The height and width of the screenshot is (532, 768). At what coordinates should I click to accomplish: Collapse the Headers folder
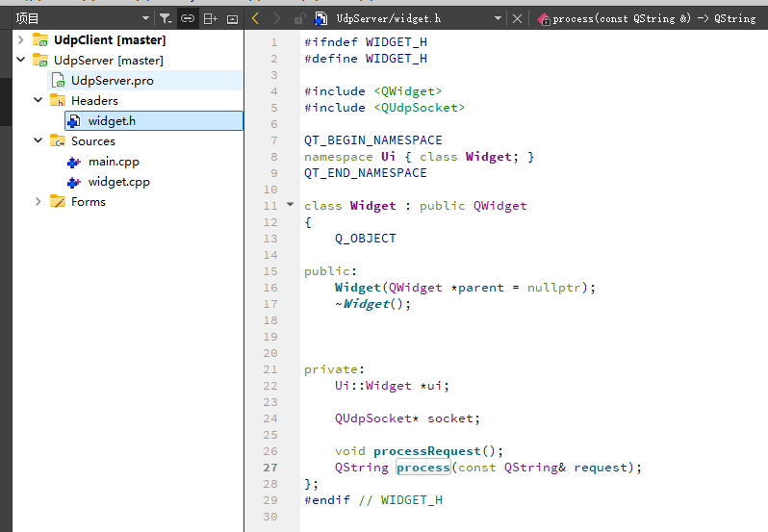tap(38, 100)
